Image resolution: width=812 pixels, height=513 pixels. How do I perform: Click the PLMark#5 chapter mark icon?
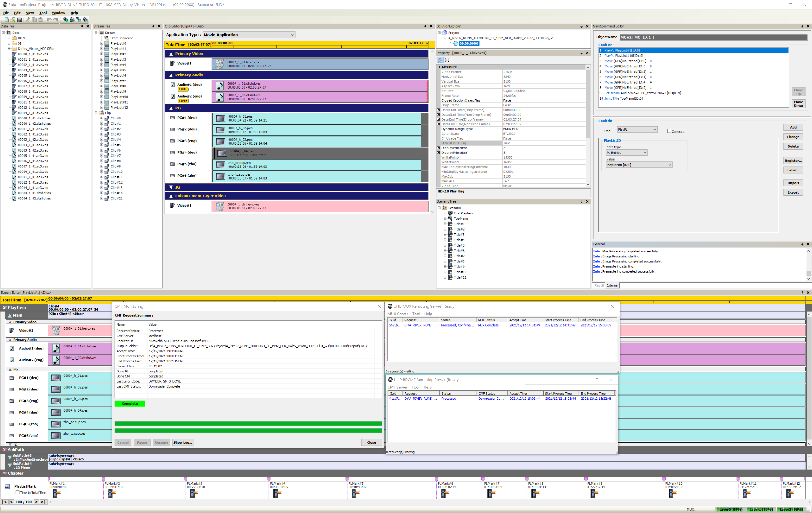[x=355, y=494]
